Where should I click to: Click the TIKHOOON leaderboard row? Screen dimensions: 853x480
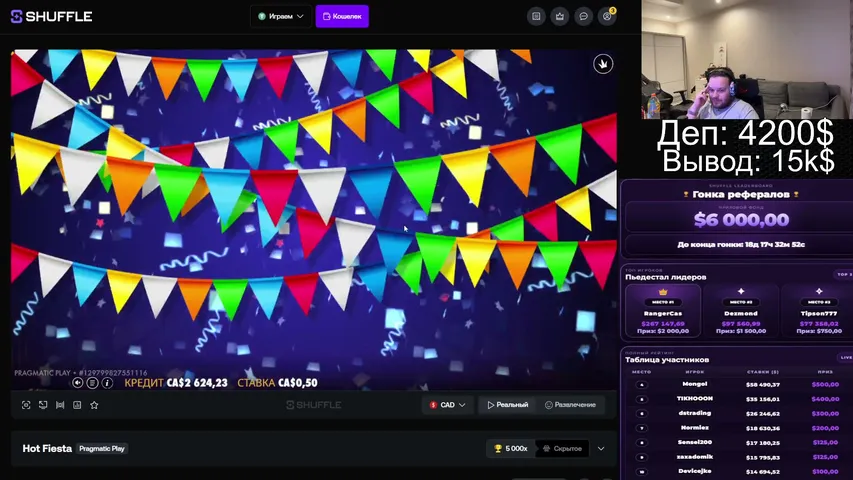740,399
